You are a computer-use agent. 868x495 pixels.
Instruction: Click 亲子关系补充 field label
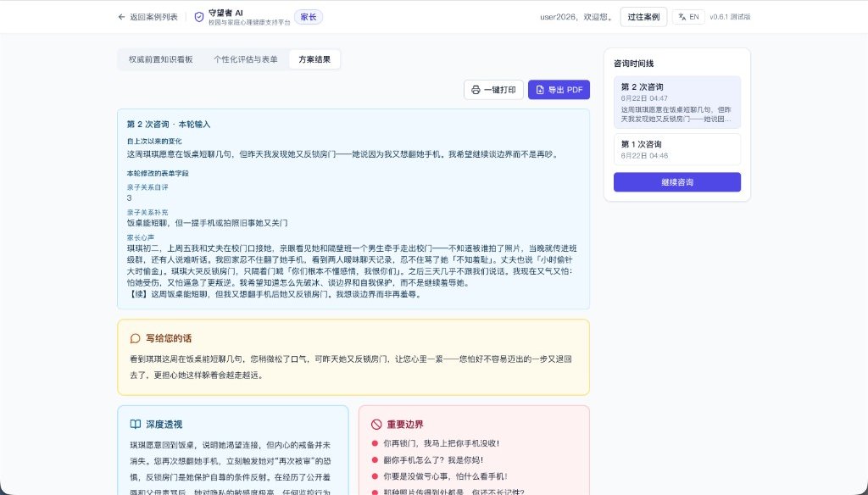(x=147, y=213)
